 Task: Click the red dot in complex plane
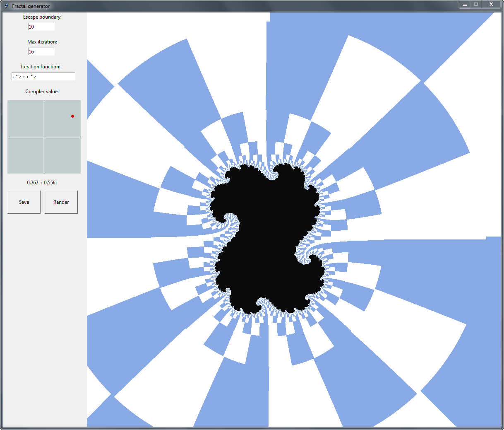click(x=72, y=116)
